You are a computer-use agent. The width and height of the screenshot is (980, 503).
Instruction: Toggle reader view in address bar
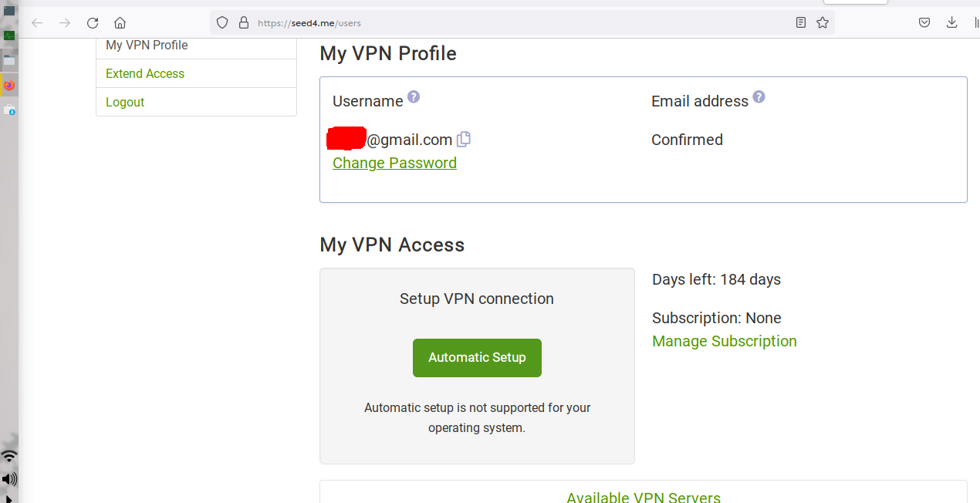[801, 23]
